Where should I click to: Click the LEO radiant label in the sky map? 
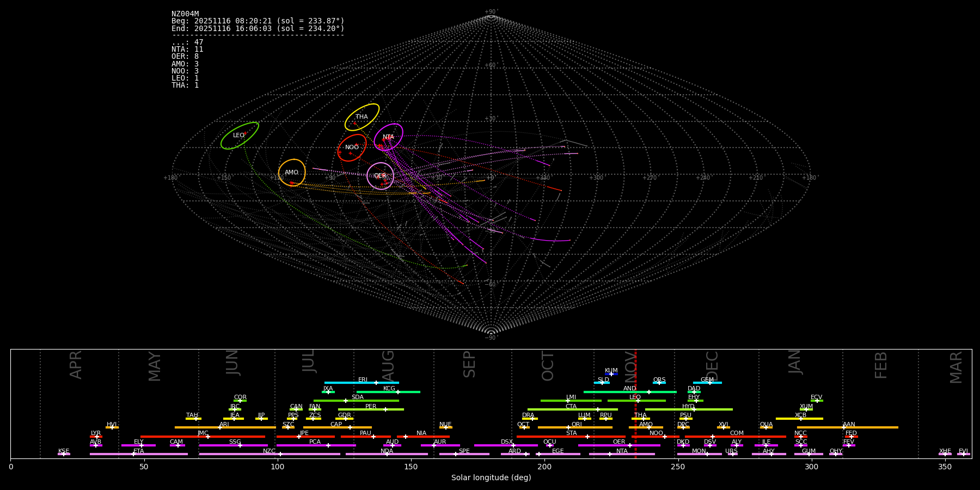(239, 136)
